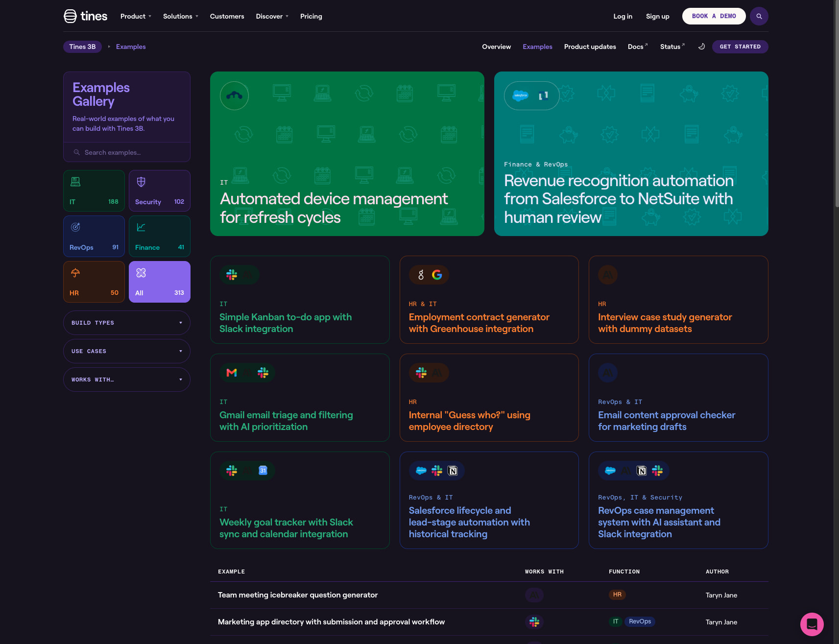Click Slack icon on Weekly goal tracker card

[x=232, y=471]
